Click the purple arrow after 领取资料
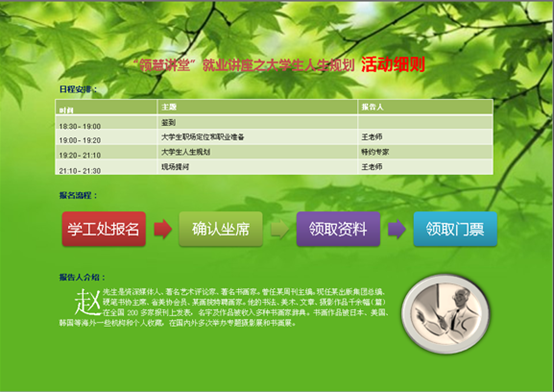The image size is (554, 392). 397,229
